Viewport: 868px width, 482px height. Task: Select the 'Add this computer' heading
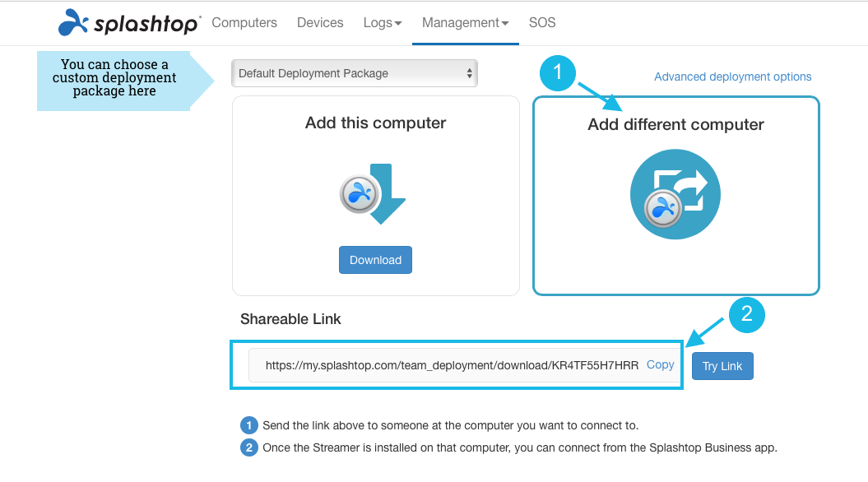tap(375, 123)
